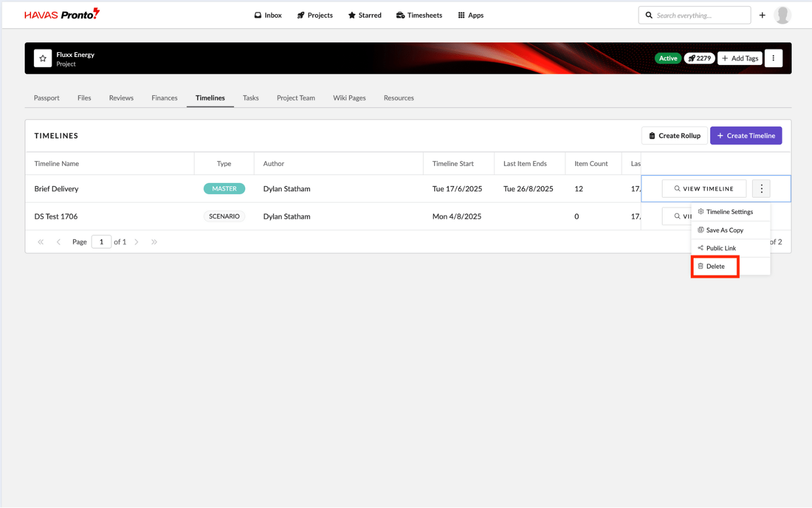Go to Projects in top navigation
This screenshot has height=508, width=812.
coord(315,15)
